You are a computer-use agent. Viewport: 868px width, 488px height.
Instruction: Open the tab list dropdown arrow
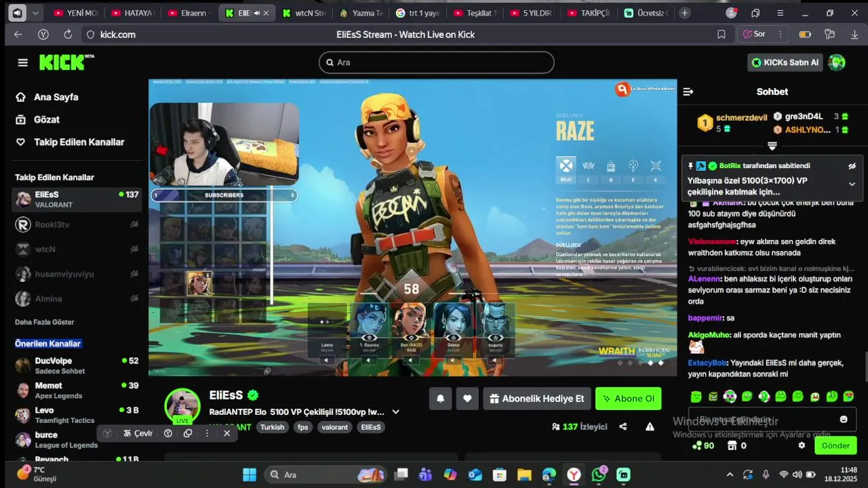(x=36, y=13)
